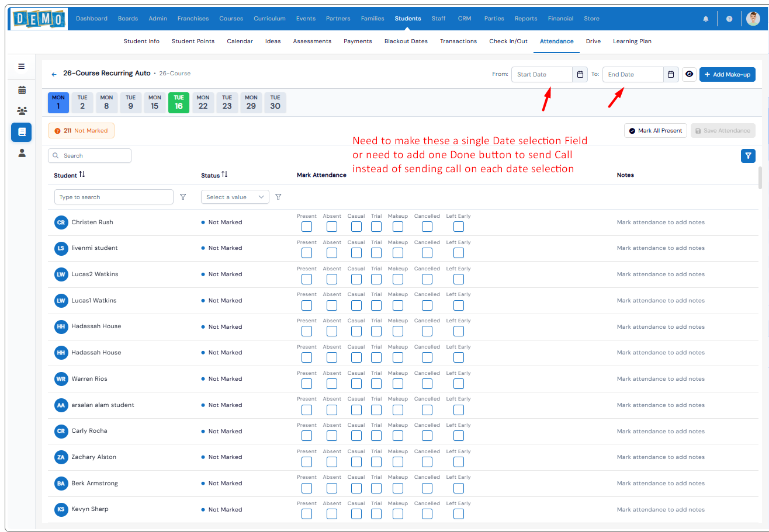Click the DEMO logo
Image resolution: width=769 pixels, height=532 pixels.
coord(39,19)
